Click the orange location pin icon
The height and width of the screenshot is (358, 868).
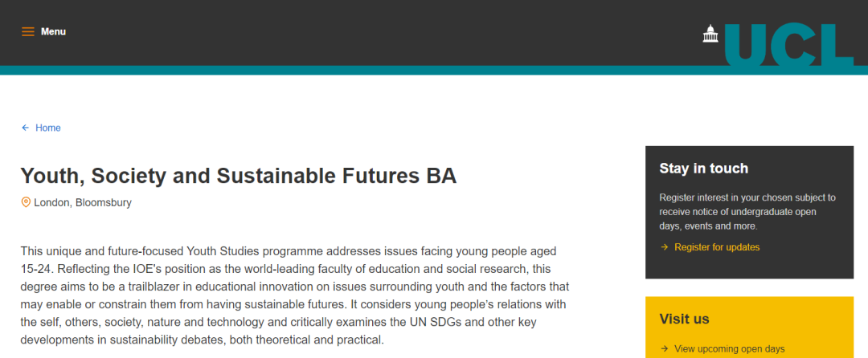[x=26, y=202]
